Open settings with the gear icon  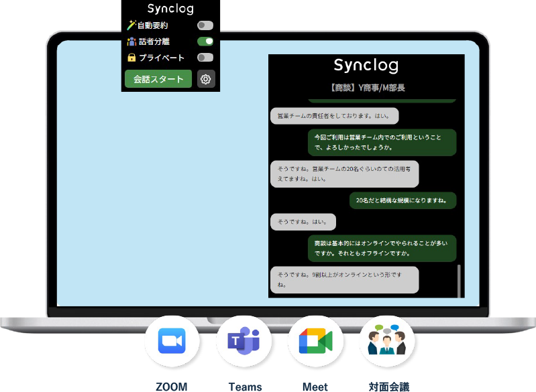click(x=206, y=79)
